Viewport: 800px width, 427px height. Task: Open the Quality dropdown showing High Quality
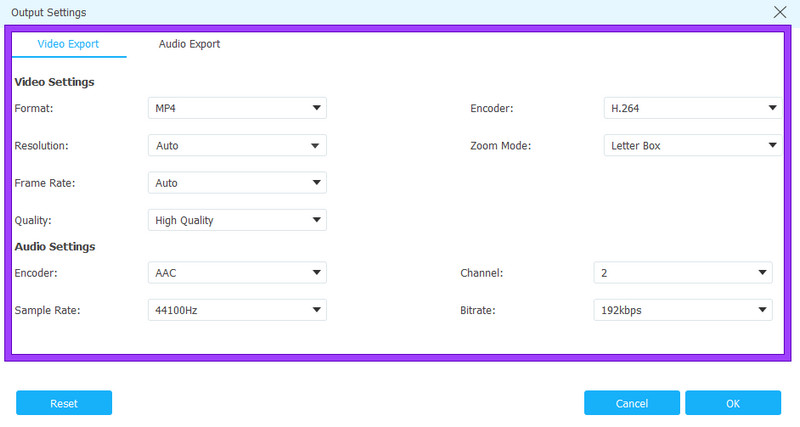pos(237,220)
